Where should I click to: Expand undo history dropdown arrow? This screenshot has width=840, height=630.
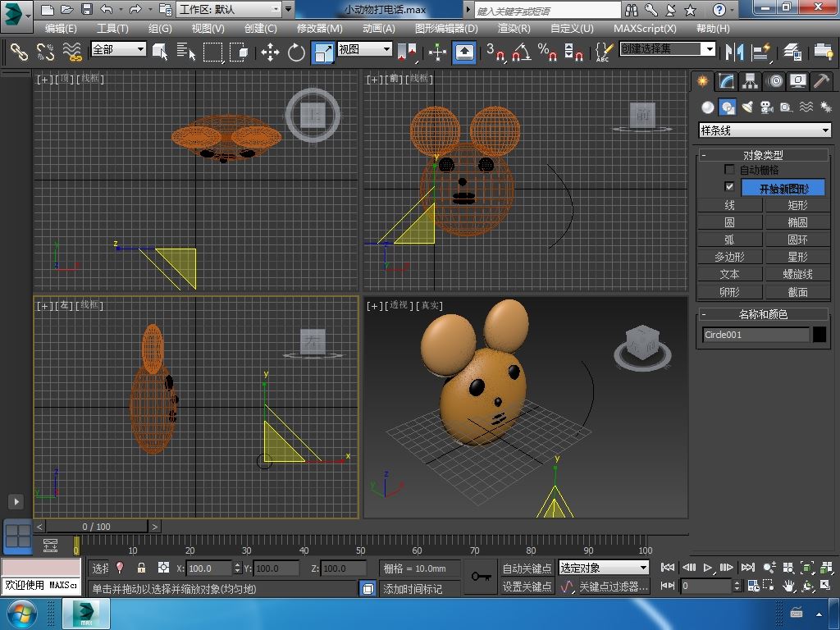(121, 9)
